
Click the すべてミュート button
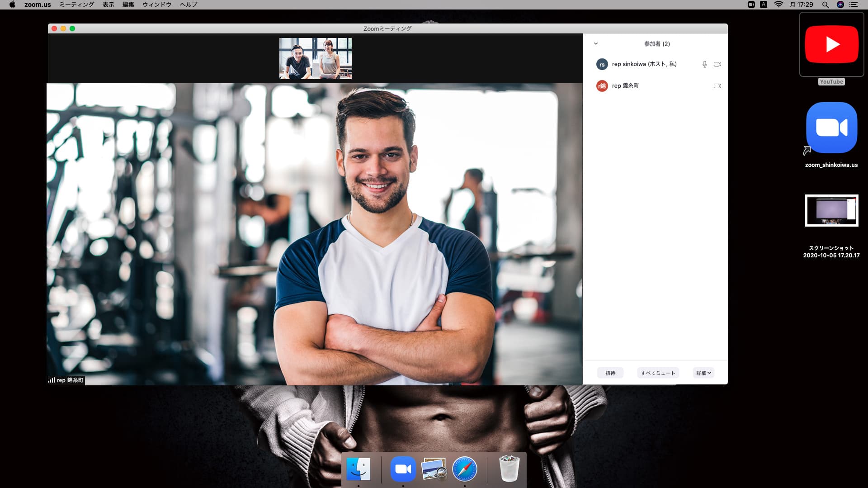pyautogui.click(x=658, y=373)
